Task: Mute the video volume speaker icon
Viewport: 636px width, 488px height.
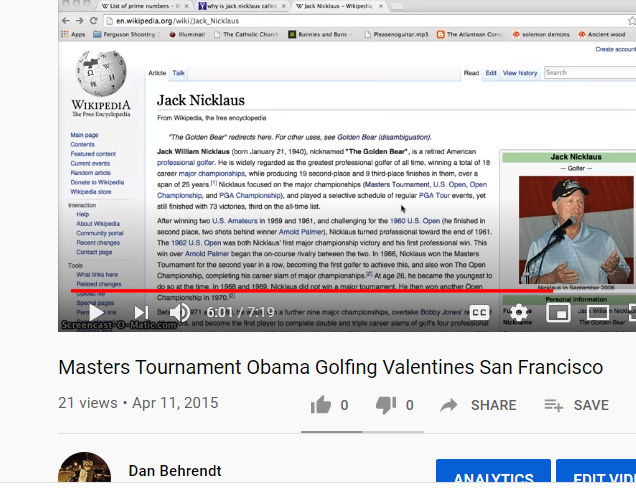Action: pos(179,312)
